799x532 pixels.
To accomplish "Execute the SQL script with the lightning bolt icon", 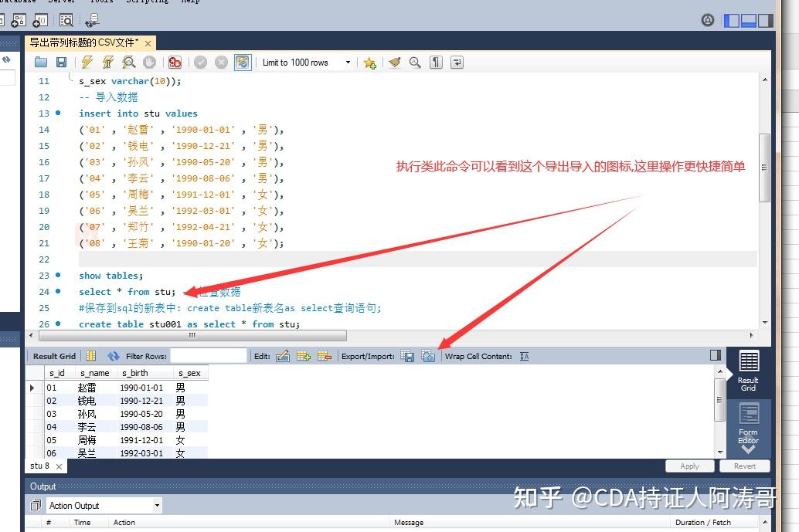I will [87, 63].
